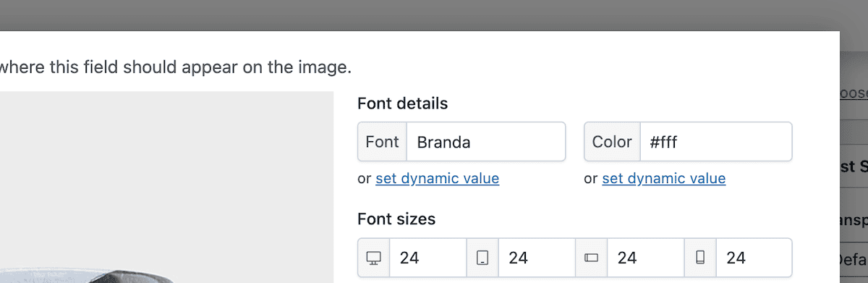868x283 pixels.
Task: Click the Color label addon
Action: point(612,142)
